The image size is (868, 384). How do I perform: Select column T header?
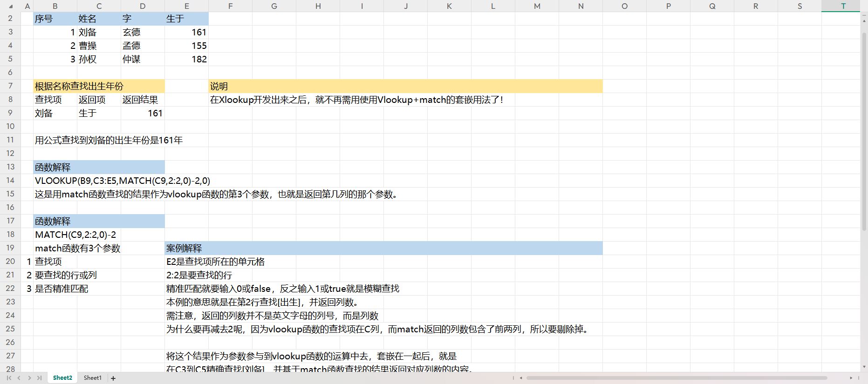(843, 6)
